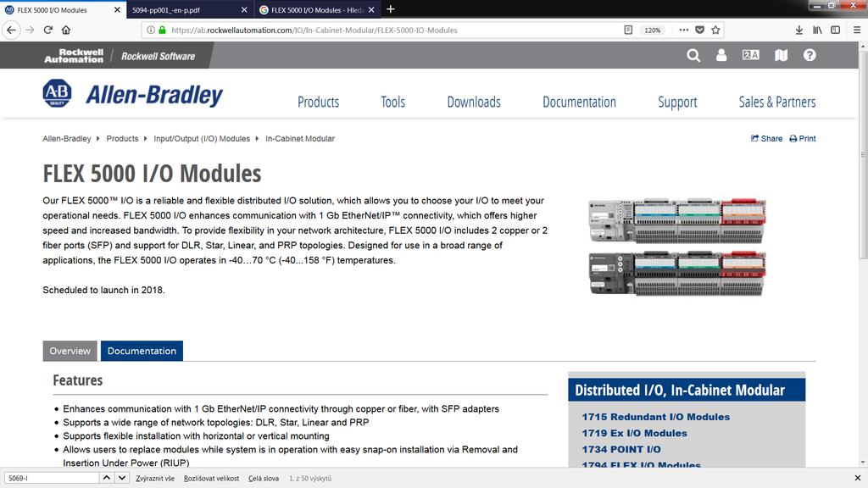Open the Support menu
The height and width of the screenshot is (488, 868).
coord(677,102)
